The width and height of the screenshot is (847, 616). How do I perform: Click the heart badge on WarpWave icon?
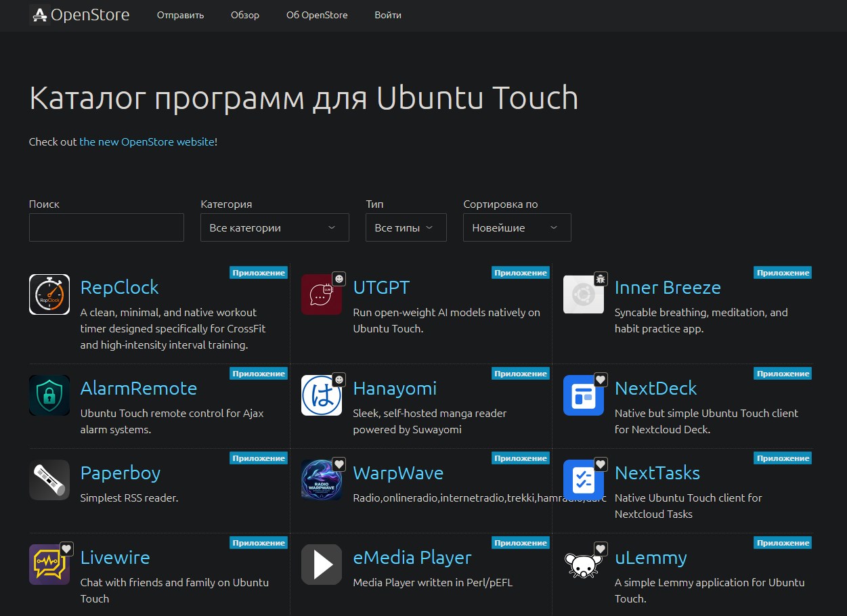(339, 464)
